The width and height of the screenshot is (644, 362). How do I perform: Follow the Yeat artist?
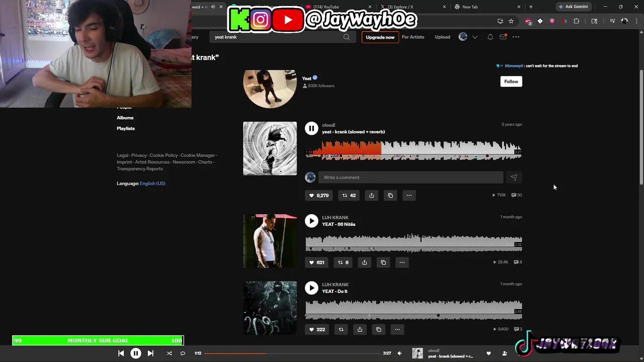511,81
